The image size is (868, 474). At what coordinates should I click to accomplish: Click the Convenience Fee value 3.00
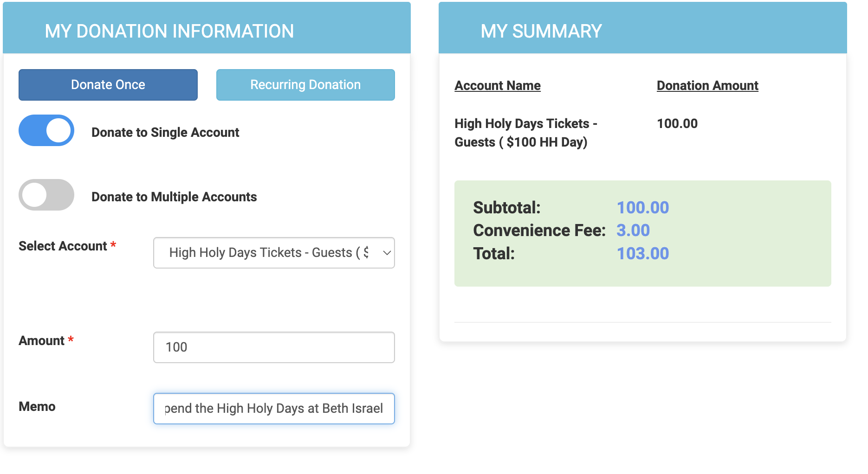633,231
